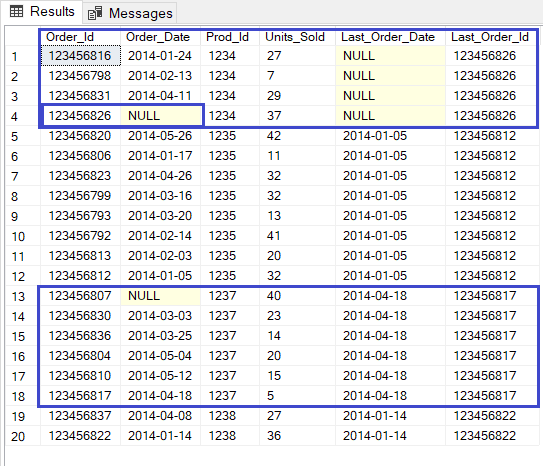Click Order_Id cell 123456810

coord(80,376)
